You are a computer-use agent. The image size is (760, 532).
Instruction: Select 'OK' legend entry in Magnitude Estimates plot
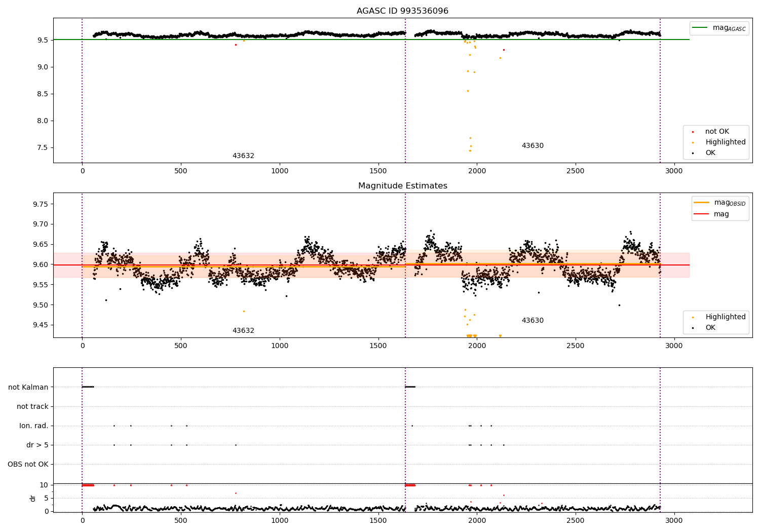tap(710, 328)
